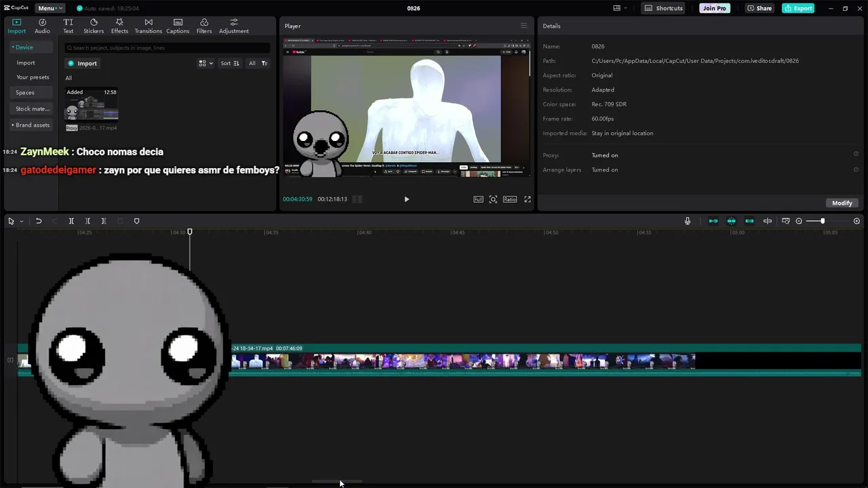Viewport: 868px width, 488px height.
Task: Click the timeline horizontal scrollbar
Action: pyautogui.click(x=337, y=481)
